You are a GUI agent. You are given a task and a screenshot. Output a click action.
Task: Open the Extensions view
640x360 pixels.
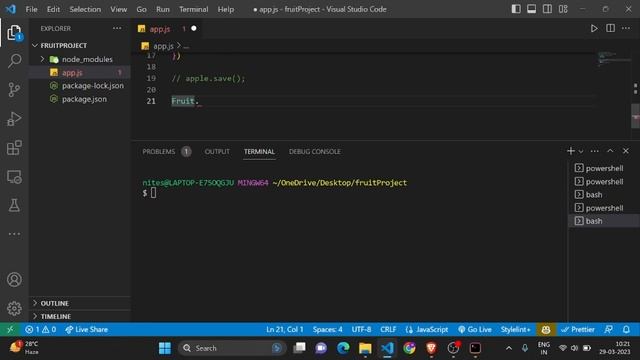pos(14,148)
